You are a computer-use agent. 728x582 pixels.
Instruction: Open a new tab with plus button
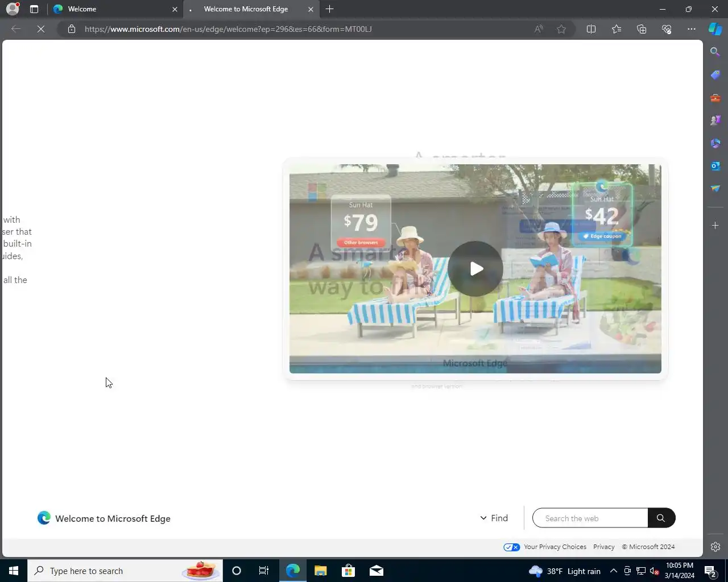pos(330,9)
